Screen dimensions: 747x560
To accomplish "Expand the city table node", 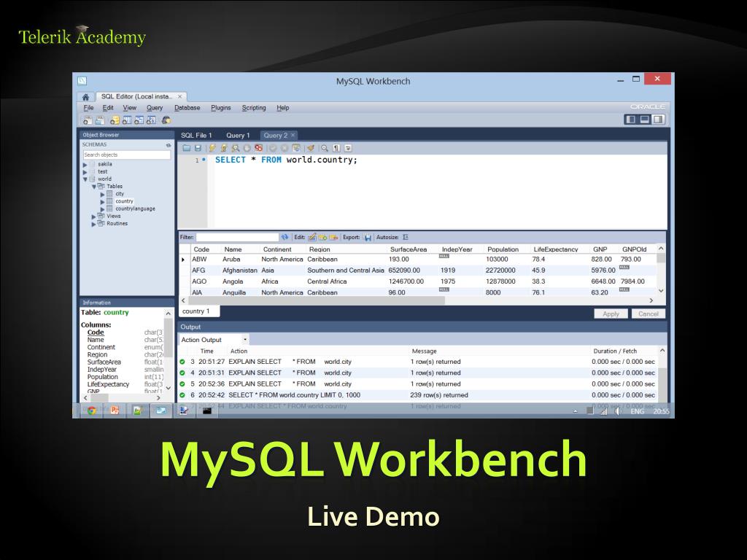I will pos(102,194).
